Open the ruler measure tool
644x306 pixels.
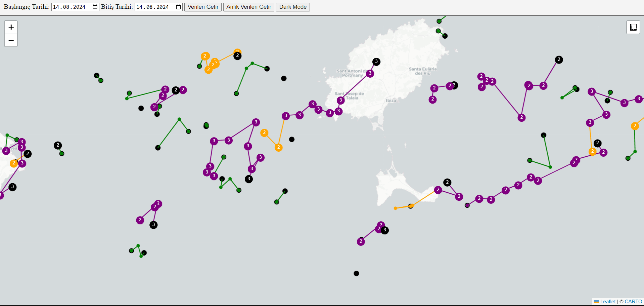point(633,27)
